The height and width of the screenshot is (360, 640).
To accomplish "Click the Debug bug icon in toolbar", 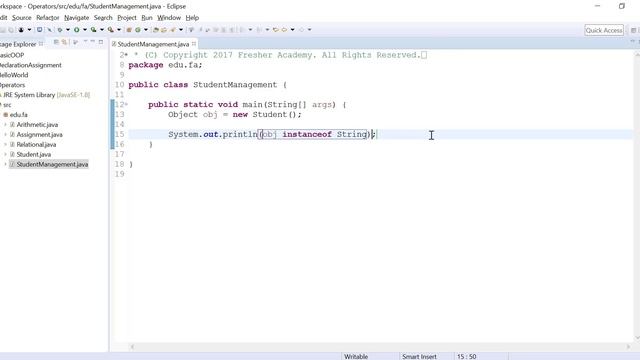I will (x=60, y=30).
